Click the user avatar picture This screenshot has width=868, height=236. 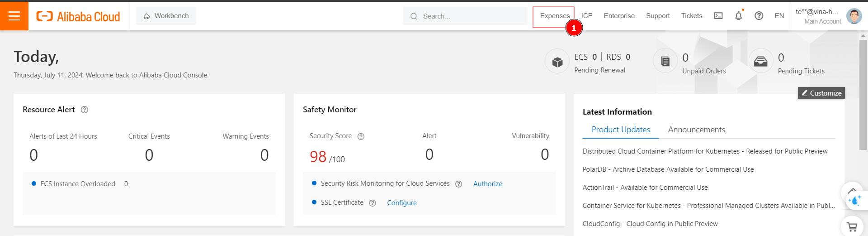pos(854,16)
